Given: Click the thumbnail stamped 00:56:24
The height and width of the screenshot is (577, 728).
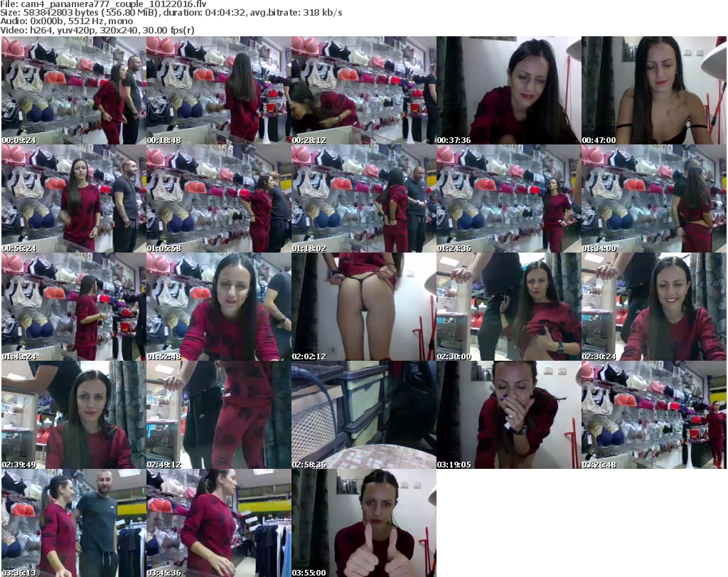Looking at the screenshot, I should (74, 198).
